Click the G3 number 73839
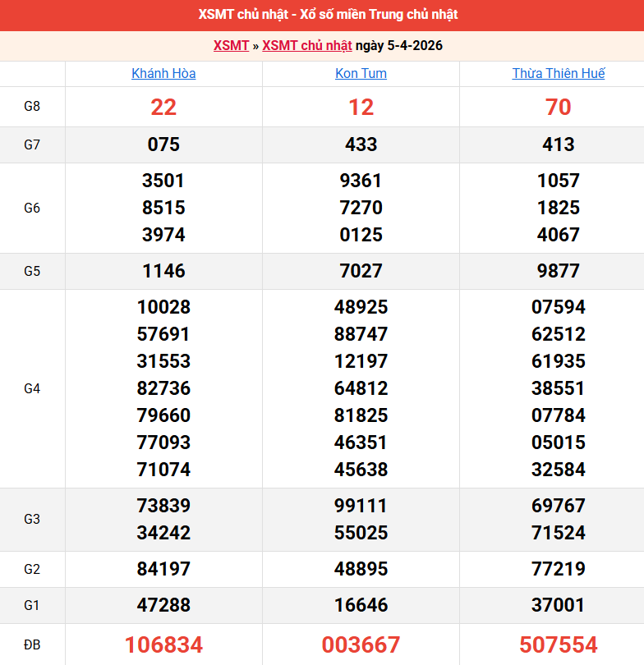Viewport: 644px width, 665px height. click(x=163, y=506)
